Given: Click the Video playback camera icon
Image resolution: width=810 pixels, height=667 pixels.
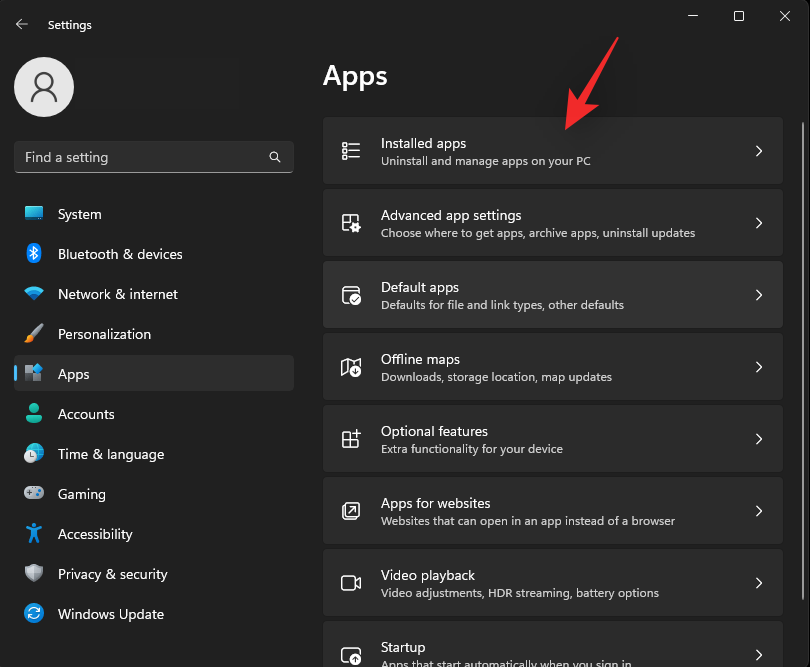Looking at the screenshot, I should coord(351,583).
